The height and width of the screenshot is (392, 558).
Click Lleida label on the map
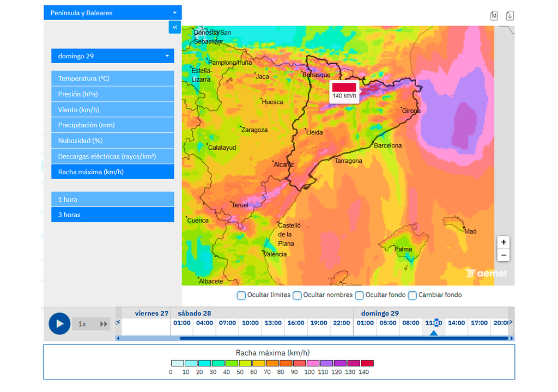[314, 132]
